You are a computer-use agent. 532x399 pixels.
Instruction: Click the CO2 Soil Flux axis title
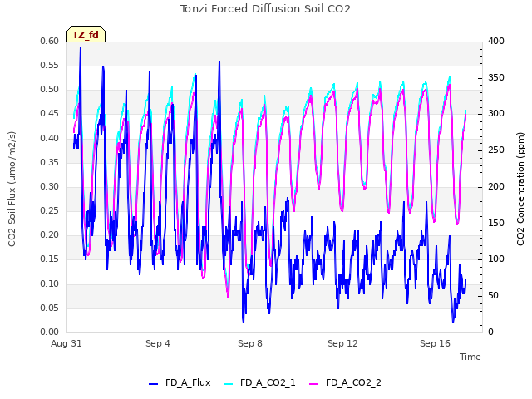click(x=12, y=189)
